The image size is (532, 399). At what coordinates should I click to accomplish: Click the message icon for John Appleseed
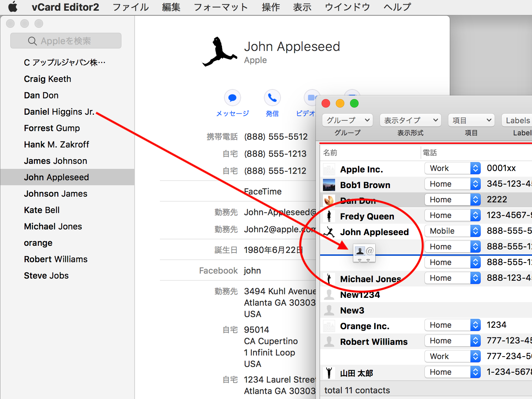click(233, 98)
